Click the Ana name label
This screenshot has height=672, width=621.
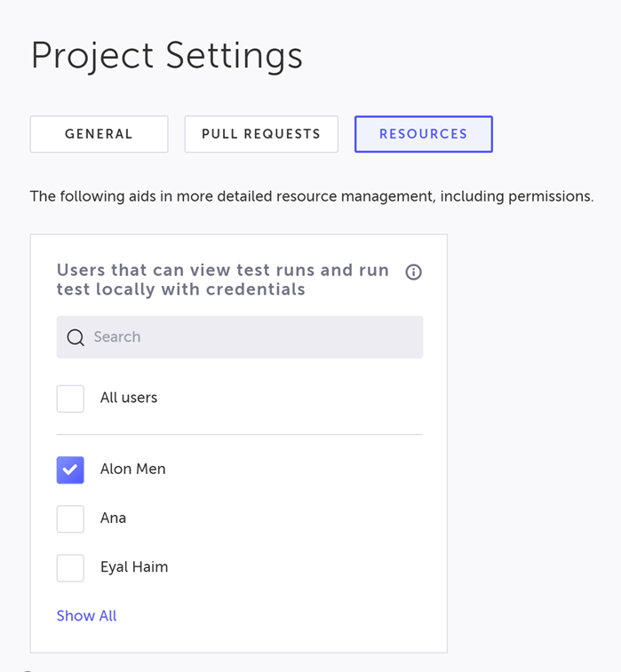113,518
